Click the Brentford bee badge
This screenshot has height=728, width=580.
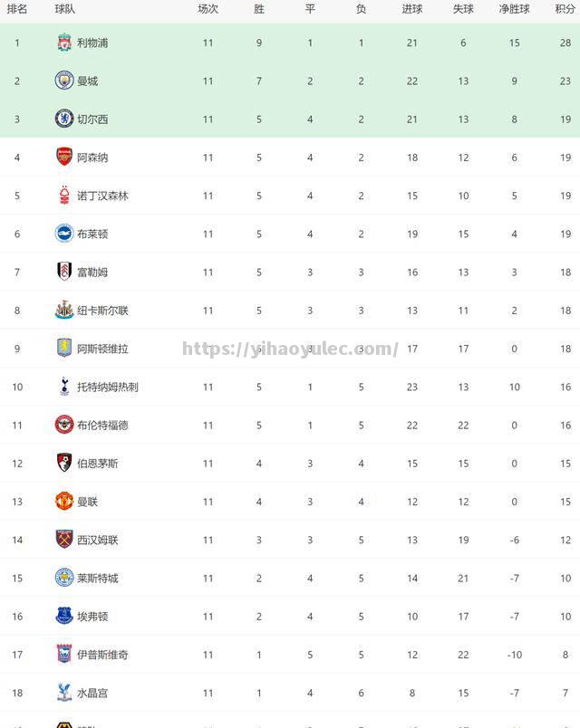[64, 425]
